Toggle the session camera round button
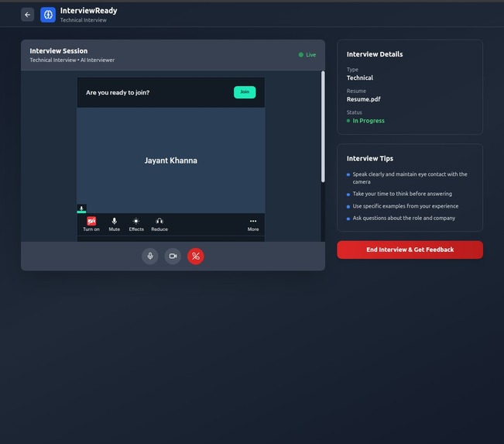Image resolution: width=504 pixels, height=444 pixels. pos(173,256)
